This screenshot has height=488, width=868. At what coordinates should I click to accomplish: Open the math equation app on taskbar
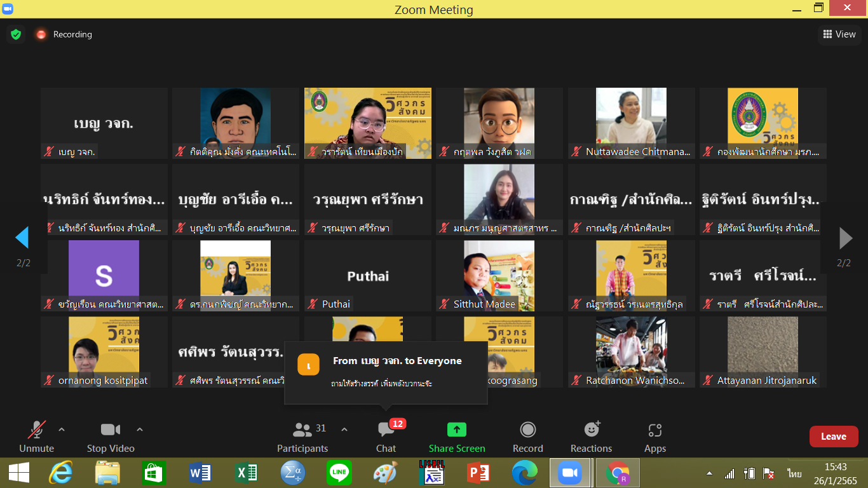293,473
